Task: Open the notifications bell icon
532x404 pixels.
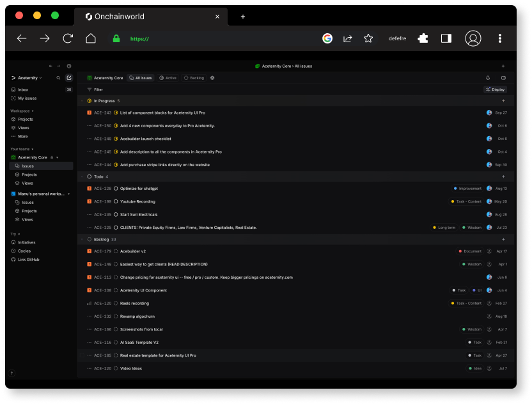Action: [488, 77]
